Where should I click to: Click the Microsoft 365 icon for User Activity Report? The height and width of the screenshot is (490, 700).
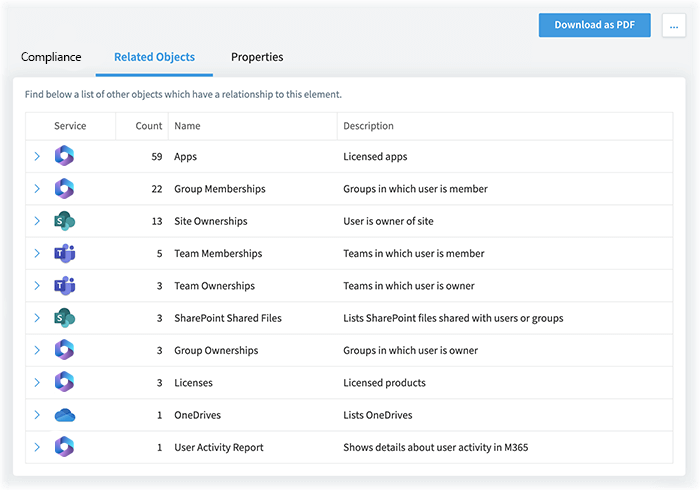click(x=64, y=447)
